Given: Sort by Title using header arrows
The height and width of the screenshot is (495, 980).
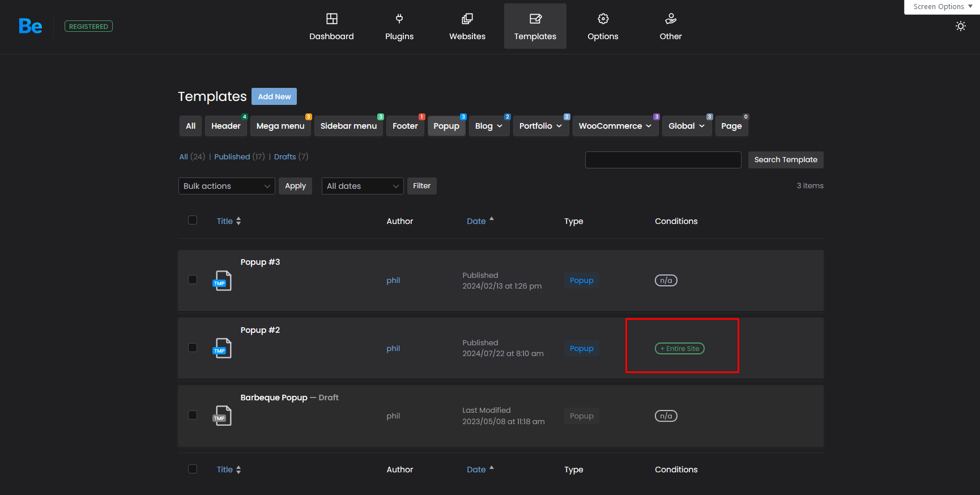Looking at the screenshot, I should tap(238, 221).
